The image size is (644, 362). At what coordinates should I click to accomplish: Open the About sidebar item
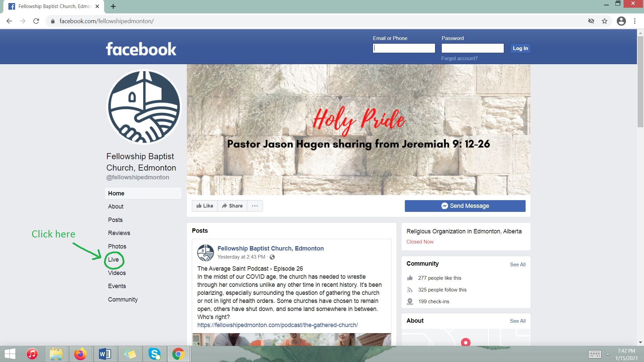116,207
